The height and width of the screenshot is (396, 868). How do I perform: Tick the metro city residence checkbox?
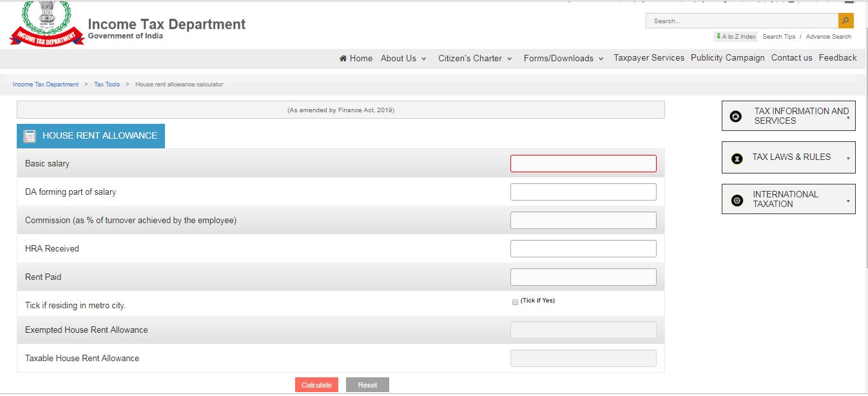click(x=515, y=302)
